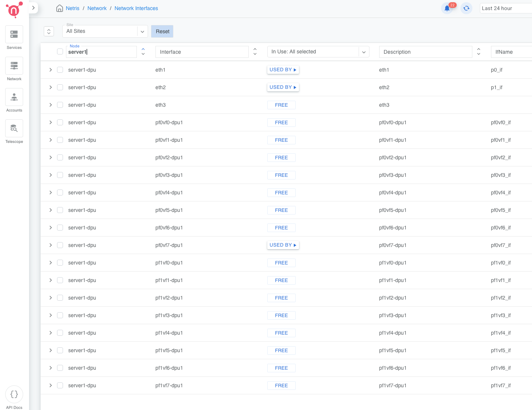Check the pf0vf7-dpu1 row checkbox

coord(60,245)
